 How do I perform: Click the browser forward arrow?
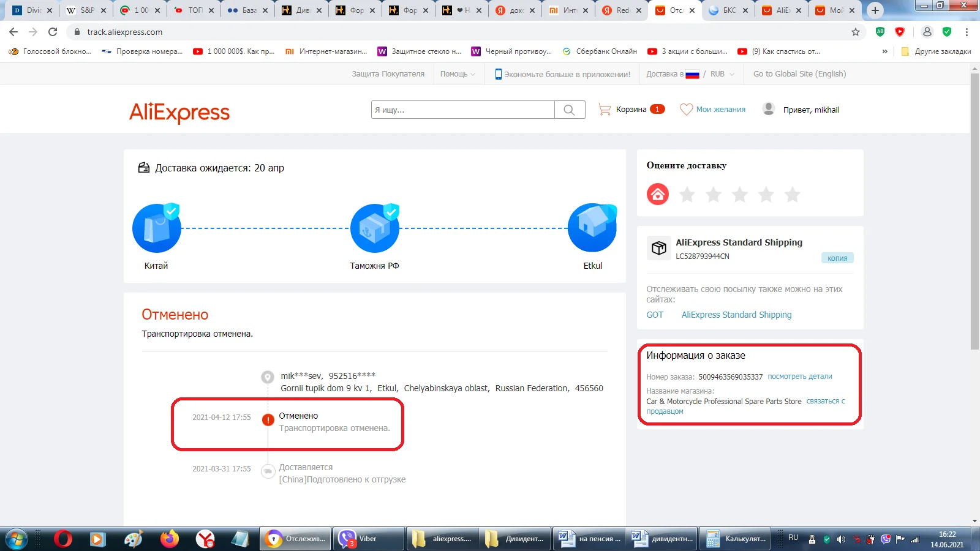click(x=33, y=32)
